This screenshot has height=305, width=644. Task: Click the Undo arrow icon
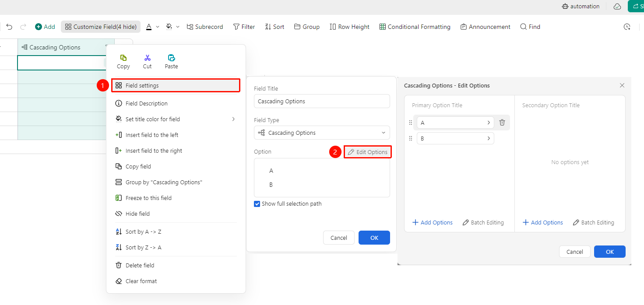9,27
